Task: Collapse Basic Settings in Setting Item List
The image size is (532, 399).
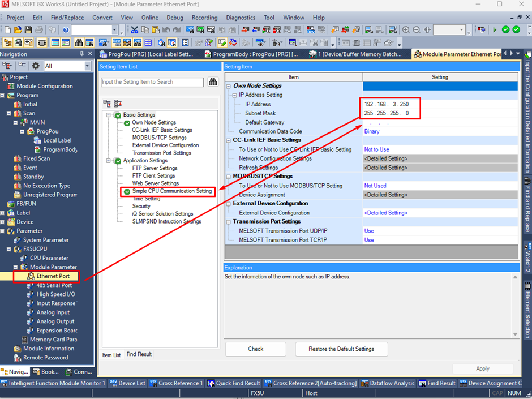Action: (x=108, y=115)
